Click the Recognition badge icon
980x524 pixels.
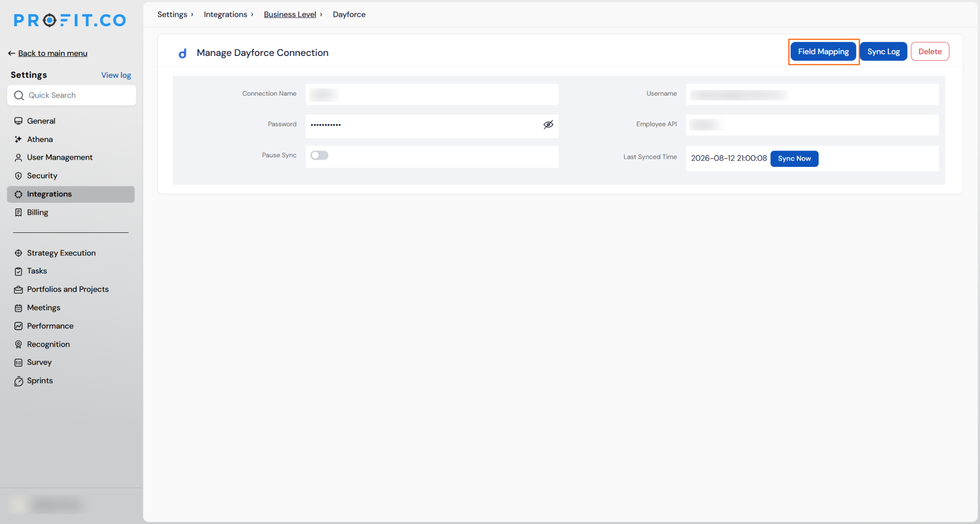pos(18,344)
